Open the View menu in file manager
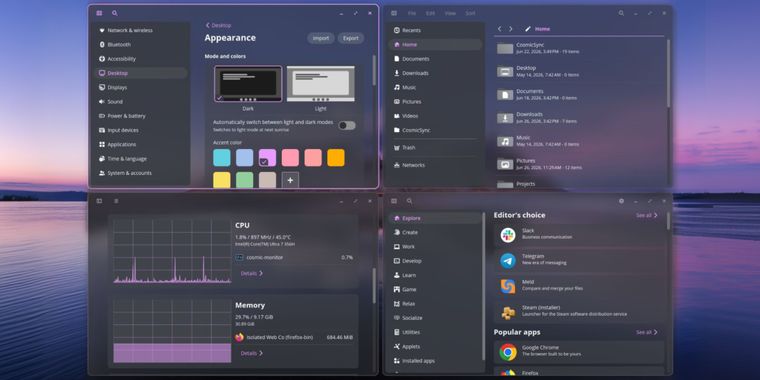 point(450,13)
